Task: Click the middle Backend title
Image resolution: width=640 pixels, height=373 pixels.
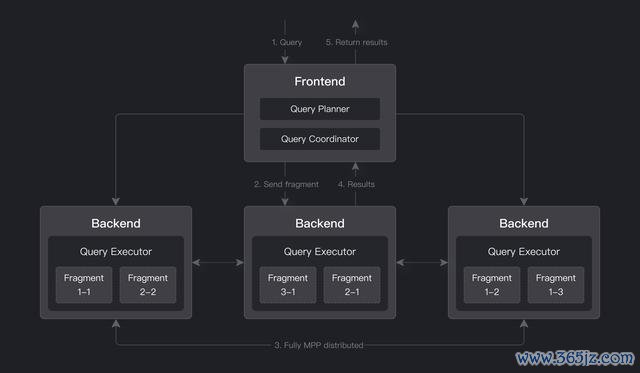Action: (320, 223)
